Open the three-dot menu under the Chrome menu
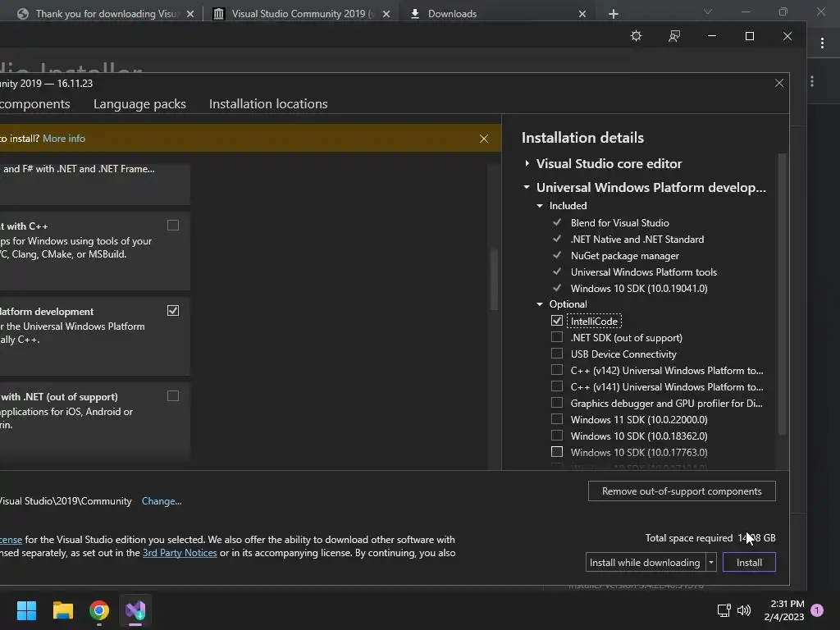The height and width of the screenshot is (630, 840). [812, 81]
